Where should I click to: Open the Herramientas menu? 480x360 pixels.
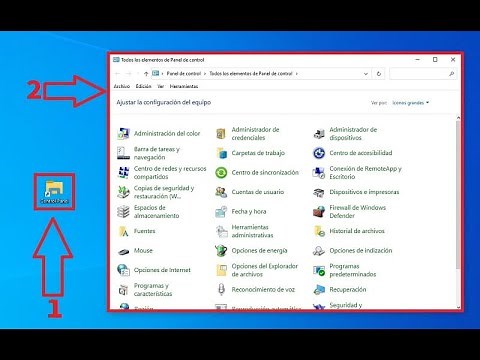point(184,86)
